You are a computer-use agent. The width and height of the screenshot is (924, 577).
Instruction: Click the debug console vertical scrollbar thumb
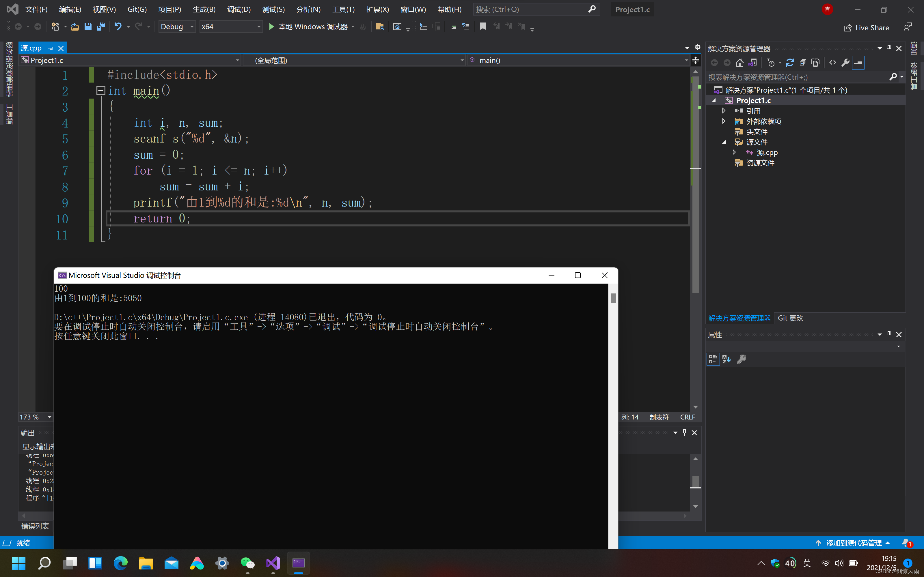coord(613,298)
